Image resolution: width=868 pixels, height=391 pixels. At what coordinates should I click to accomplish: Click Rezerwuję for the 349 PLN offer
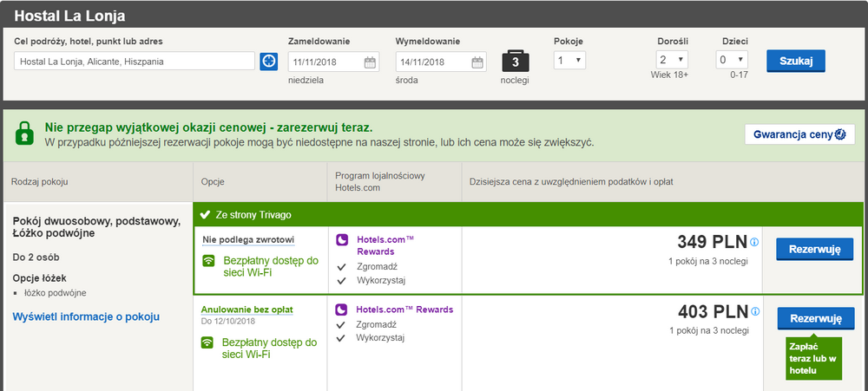click(x=814, y=250)
